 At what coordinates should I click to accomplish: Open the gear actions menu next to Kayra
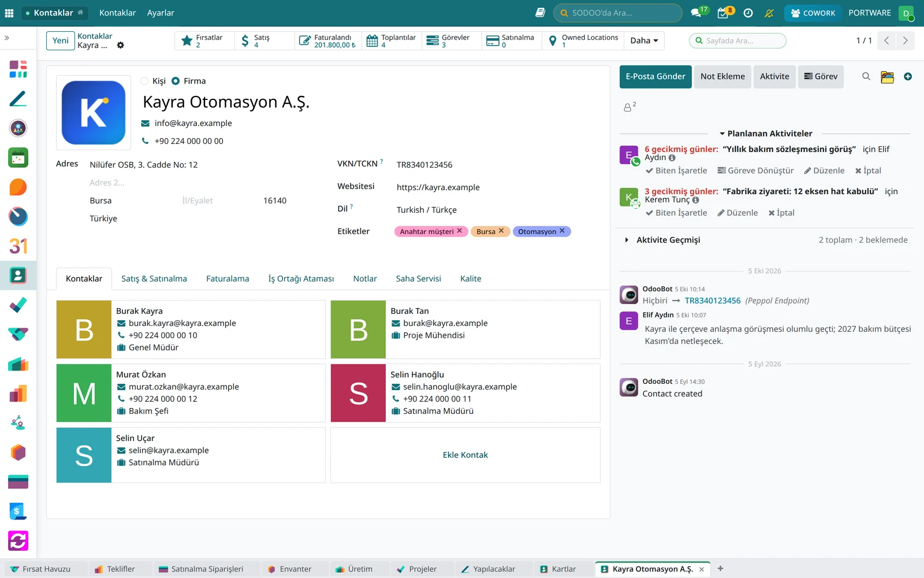[120, 45]
